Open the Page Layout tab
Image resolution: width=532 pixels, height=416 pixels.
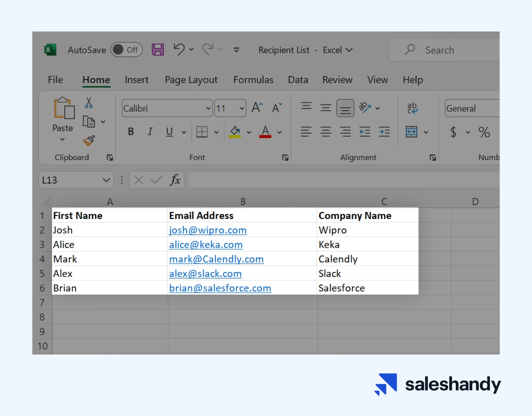(191, 80)
